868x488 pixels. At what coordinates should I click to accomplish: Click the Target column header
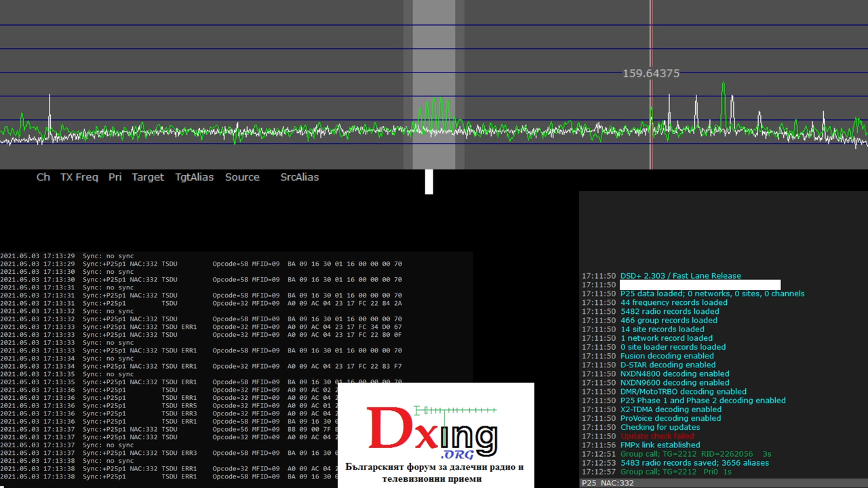148,177
